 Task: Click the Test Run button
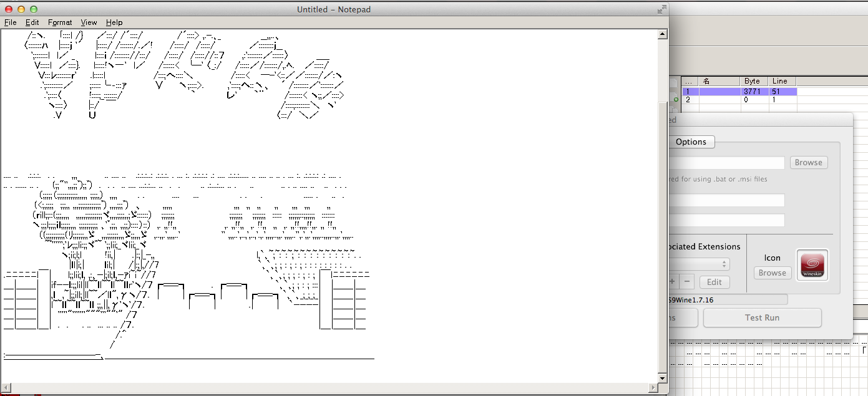[x=762, y=317]
